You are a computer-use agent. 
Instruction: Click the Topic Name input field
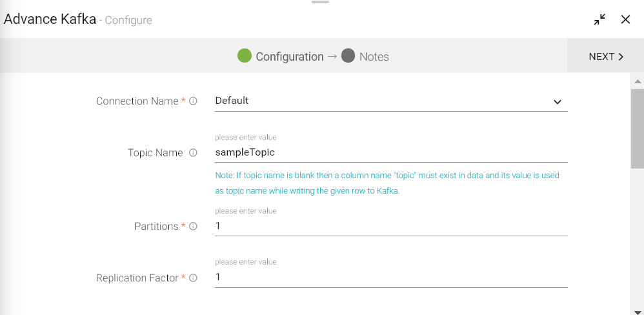point(390,153)
